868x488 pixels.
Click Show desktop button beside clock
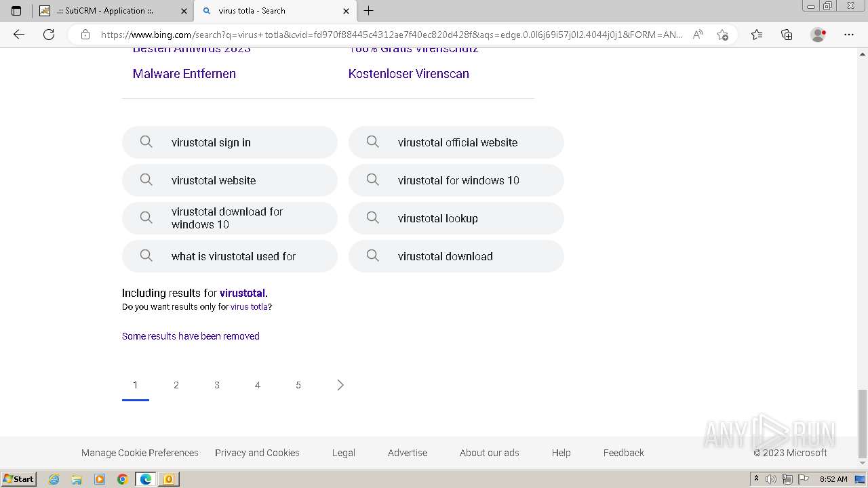click(861, 479)
